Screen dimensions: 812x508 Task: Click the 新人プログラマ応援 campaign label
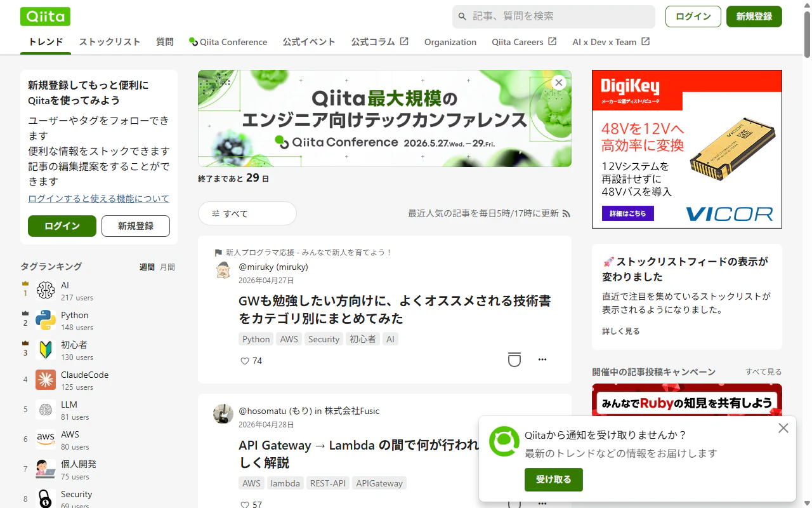click(x=309, y=252)
